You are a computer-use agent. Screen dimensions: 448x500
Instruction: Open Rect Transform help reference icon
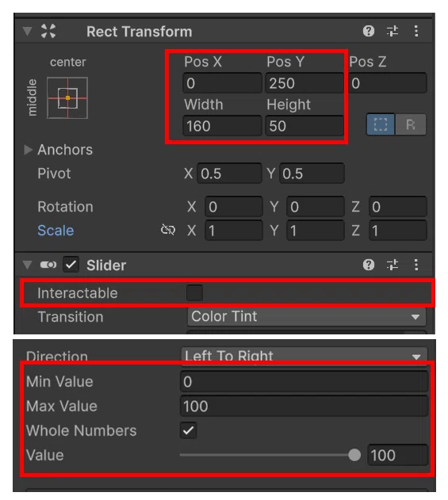[x=369, y=31]
